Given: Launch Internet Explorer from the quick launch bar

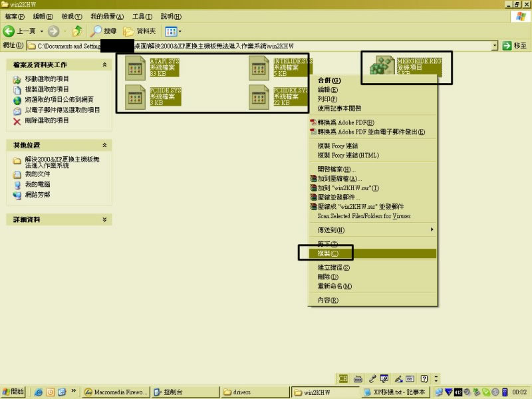Looking at the screenshot, I should coord(39,392).
